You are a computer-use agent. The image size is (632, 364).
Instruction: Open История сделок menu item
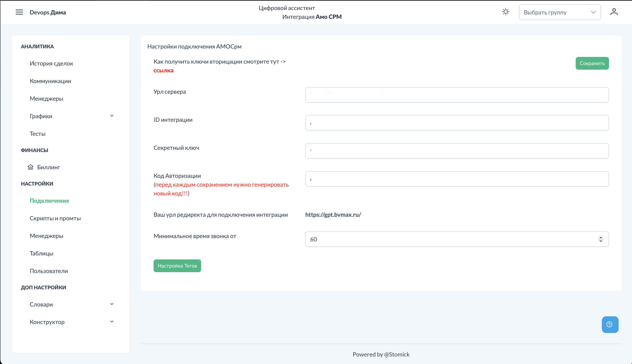(x=51, y=64)
